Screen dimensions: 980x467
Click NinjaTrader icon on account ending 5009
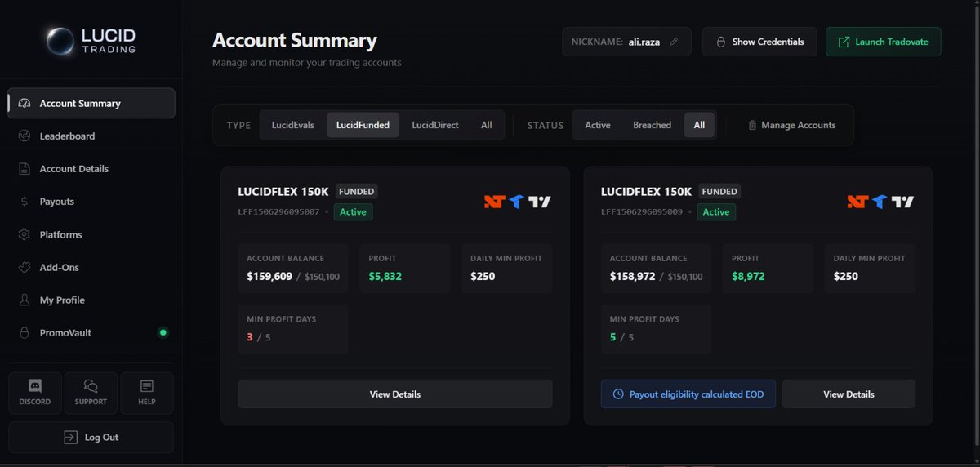(x=857, y=202)
